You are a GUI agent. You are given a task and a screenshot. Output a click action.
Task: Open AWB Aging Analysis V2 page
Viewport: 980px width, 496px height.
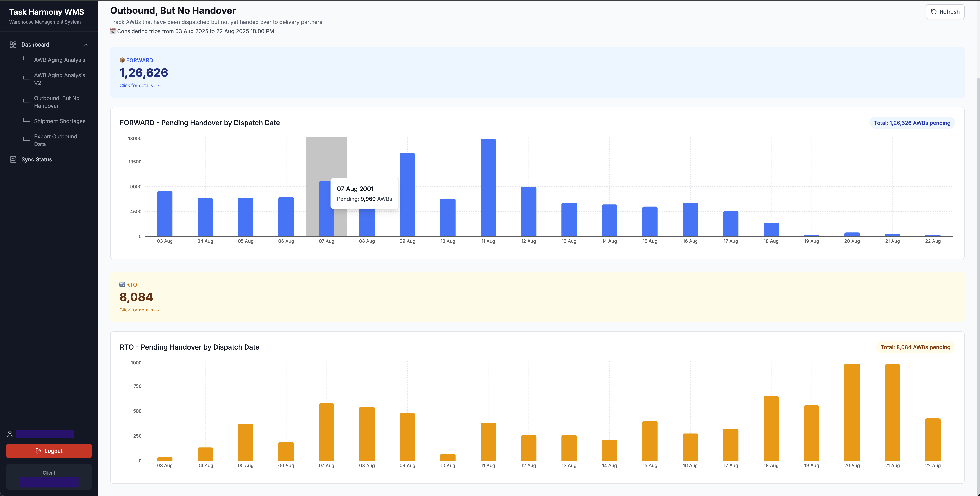tap(59, 79)
